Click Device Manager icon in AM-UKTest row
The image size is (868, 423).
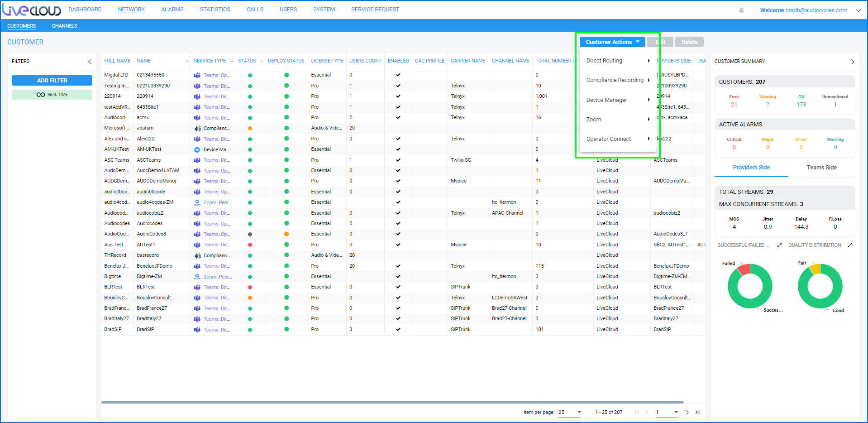coord(197,150)
